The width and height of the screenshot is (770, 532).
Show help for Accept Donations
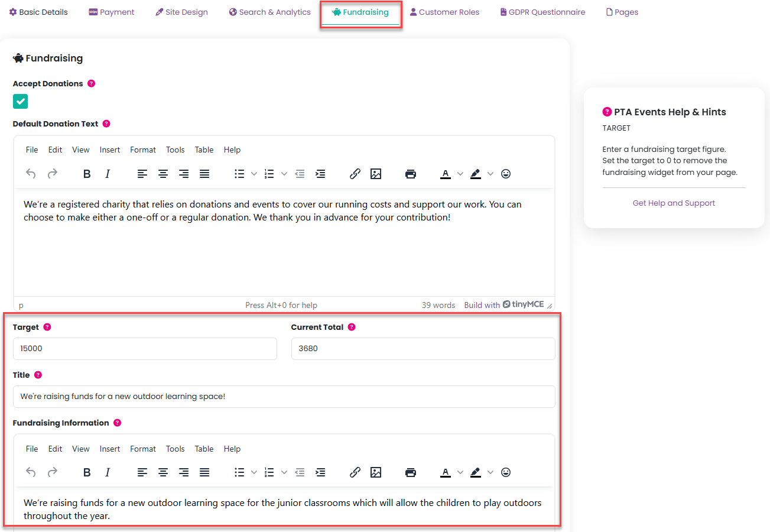[x=91, y=83]
